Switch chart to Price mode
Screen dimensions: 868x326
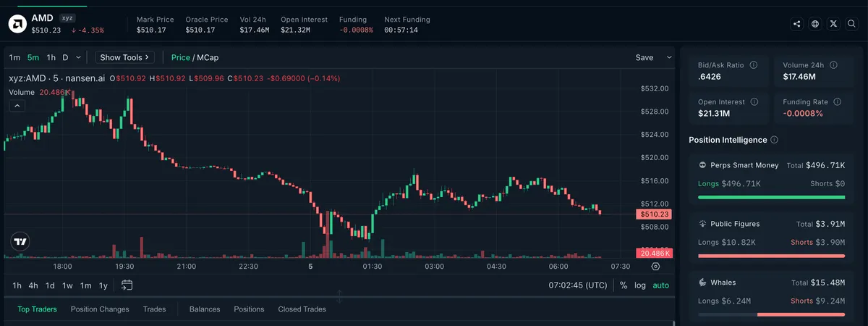coord(181,57)
